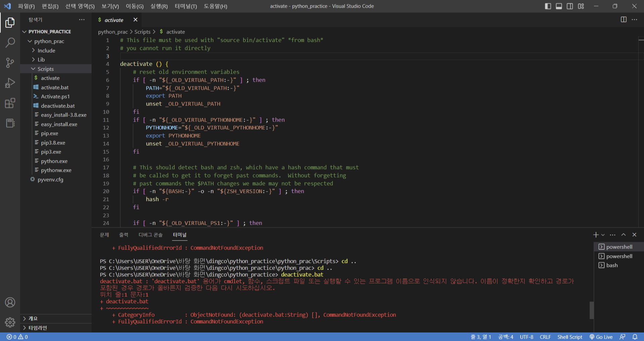
Task: Select the bash terminal in the terminal list
Action: pos(612,265)
